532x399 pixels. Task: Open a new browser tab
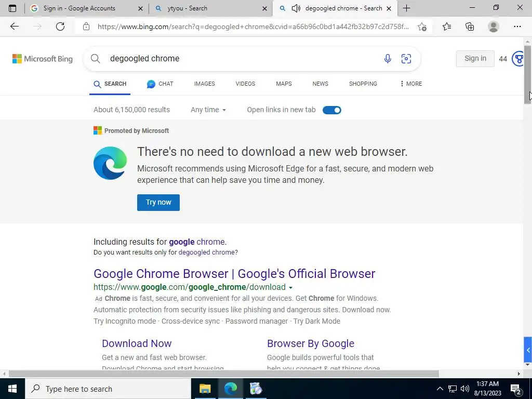point(406,8)
